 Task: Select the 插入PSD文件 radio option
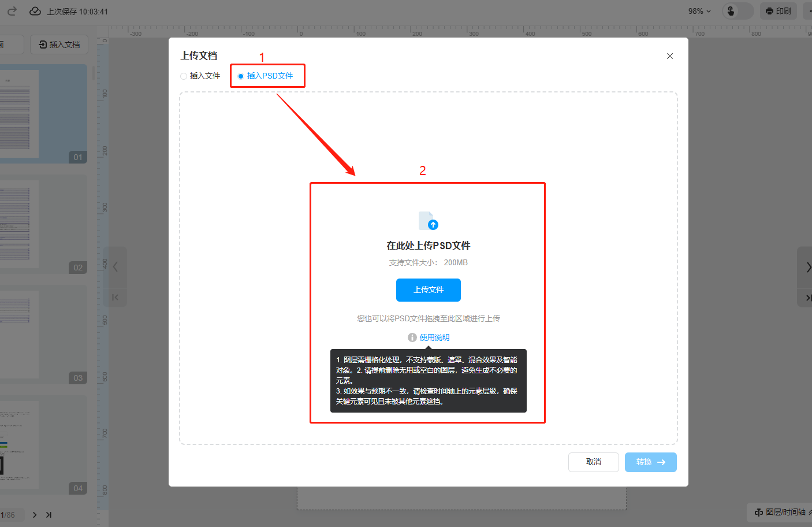point(241,76)
